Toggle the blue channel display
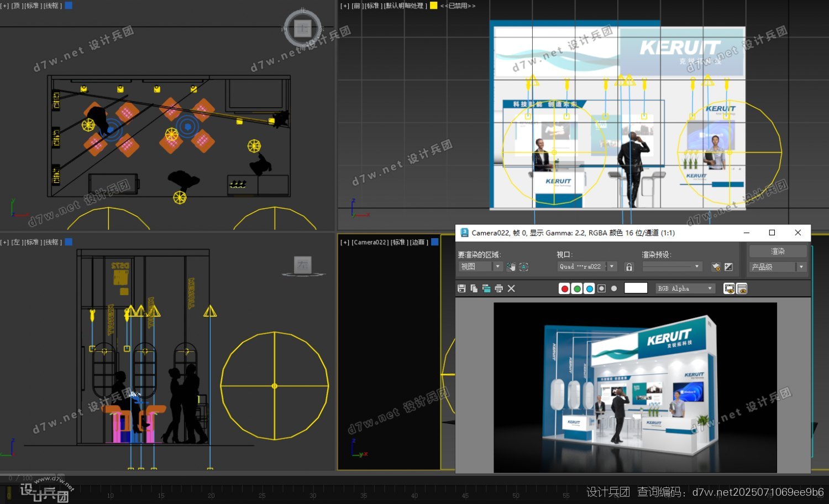The height and width of the screenshot is (504, 829). point(589,288)
